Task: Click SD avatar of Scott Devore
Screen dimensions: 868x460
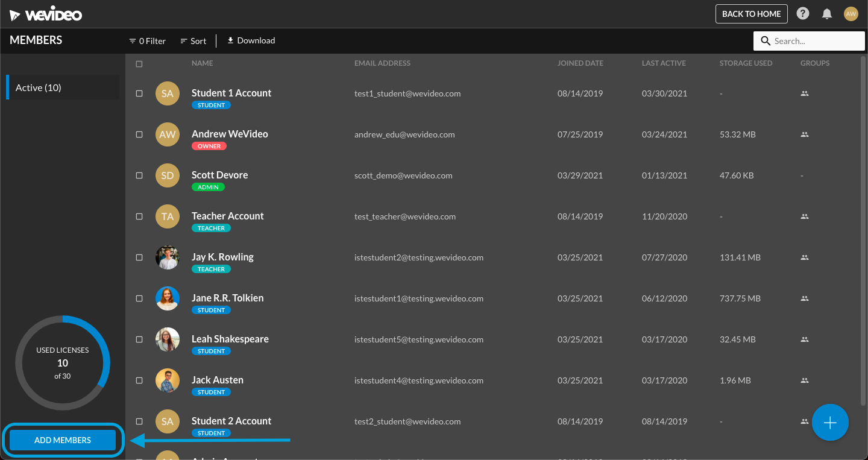Action: click(168, 175)
